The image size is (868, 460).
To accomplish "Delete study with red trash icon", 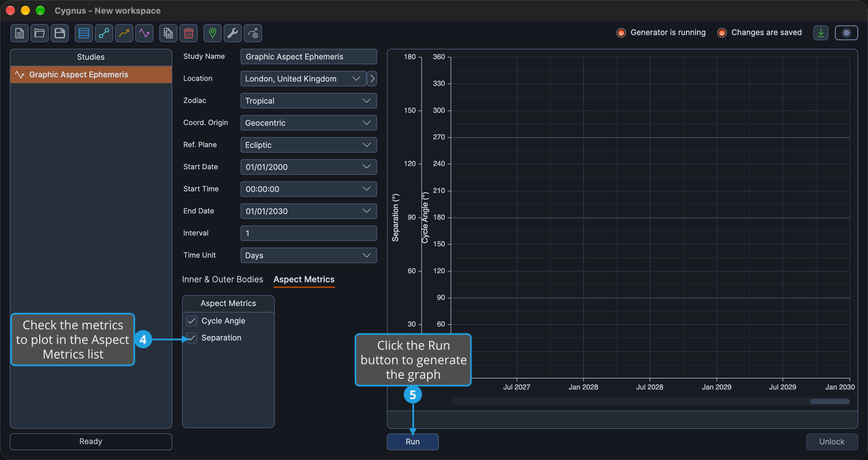I will 189,33.
